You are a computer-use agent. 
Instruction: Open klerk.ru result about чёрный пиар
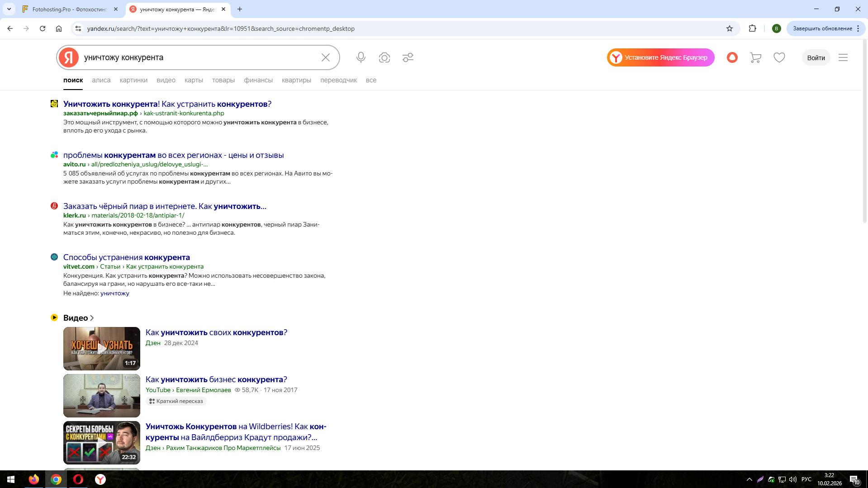click(x=165, y=206)
